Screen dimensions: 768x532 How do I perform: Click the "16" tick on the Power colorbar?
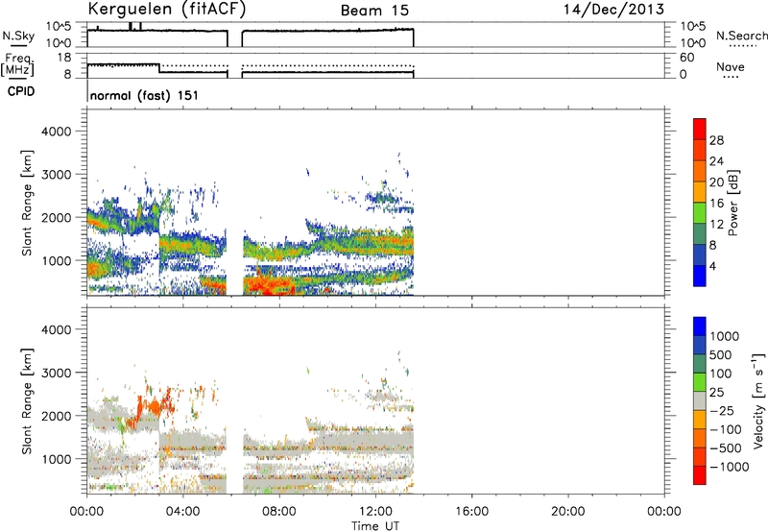tap(716, 204)
